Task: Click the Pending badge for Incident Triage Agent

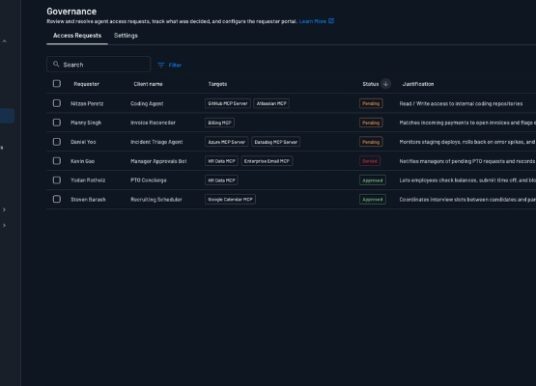Action: (x=371, y=142)
